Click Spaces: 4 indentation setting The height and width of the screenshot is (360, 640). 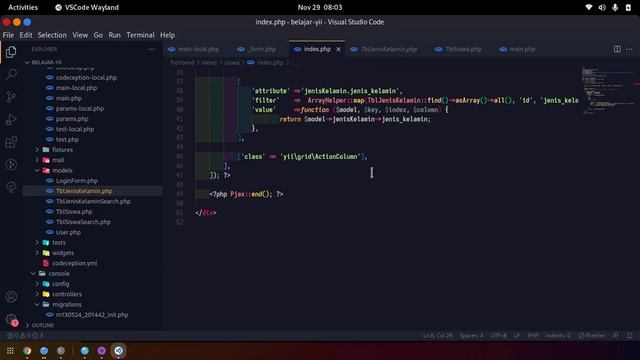pos(471,336)
